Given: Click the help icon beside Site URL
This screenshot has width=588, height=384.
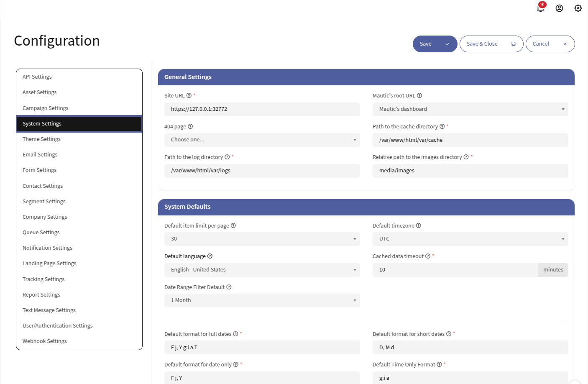Looking at the screenshot, I should (188, 95).
